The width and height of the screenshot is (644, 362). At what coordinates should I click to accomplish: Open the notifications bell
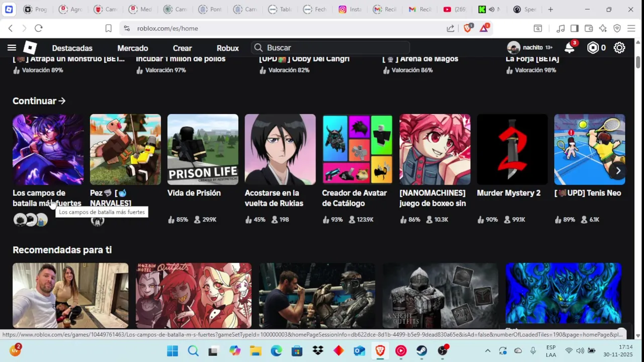tap(570, 48)
